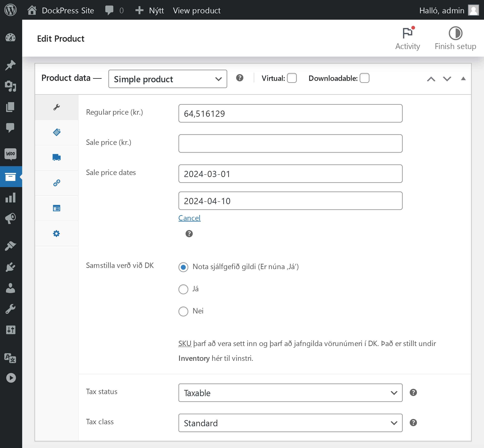The image size is (484, 448).
Task: Tick the Downloadable checkbox
Action: [364, 78]
